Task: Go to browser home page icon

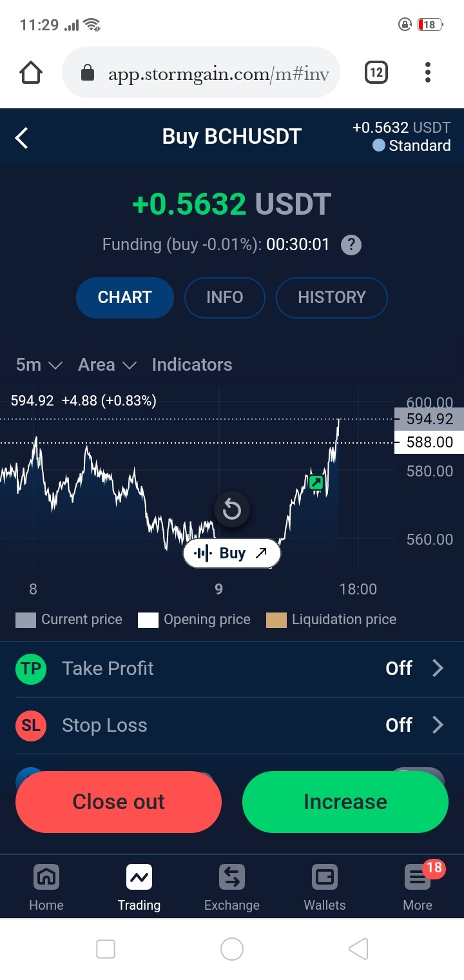Action: 31,73
